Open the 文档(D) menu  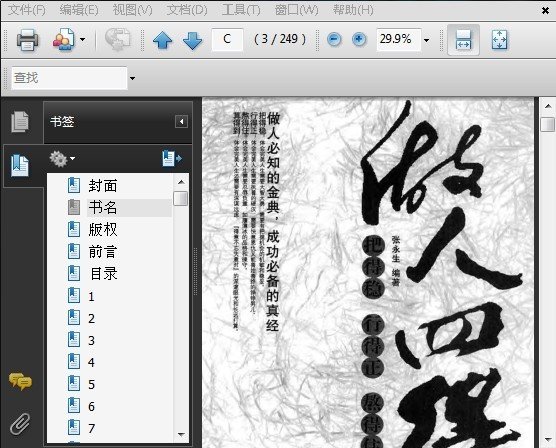[187, 10]
